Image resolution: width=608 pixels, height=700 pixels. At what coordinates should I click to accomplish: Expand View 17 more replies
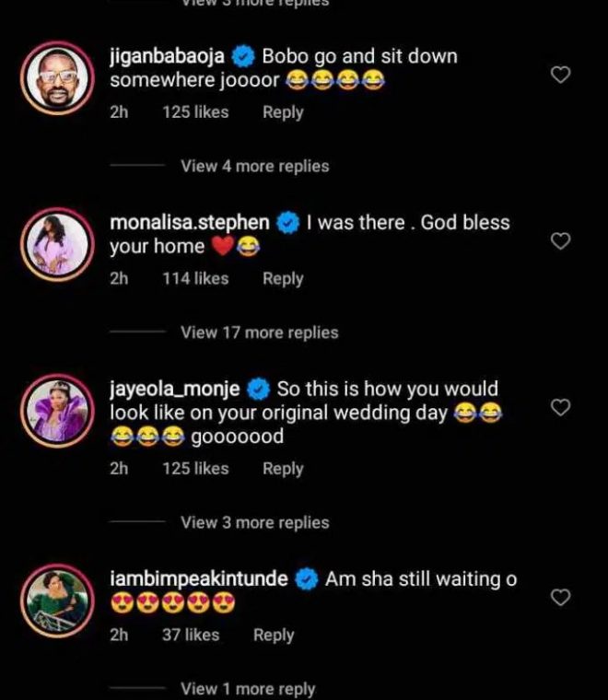pos(259,332)
